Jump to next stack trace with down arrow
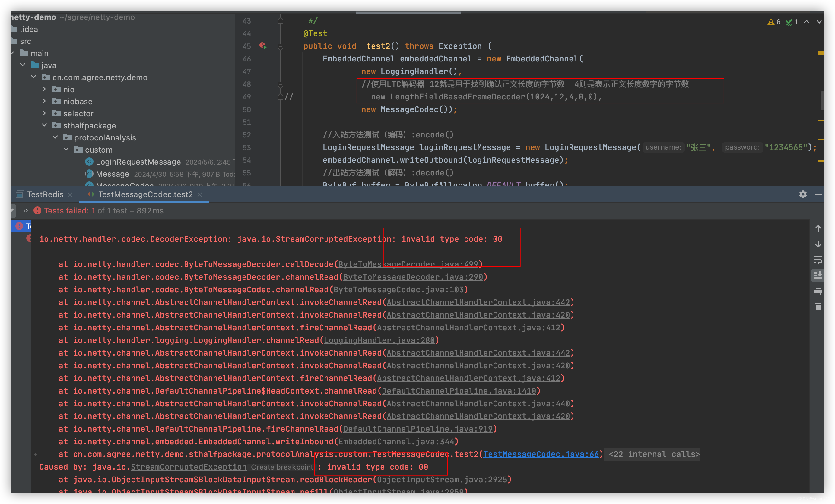 click(818, 244)
